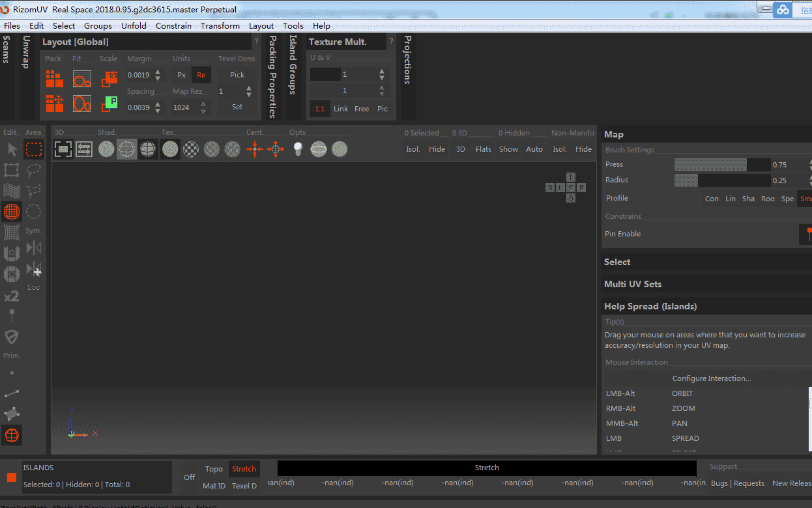
Task: Choose the edge primitive selection mode
Action: click(12, 393)
